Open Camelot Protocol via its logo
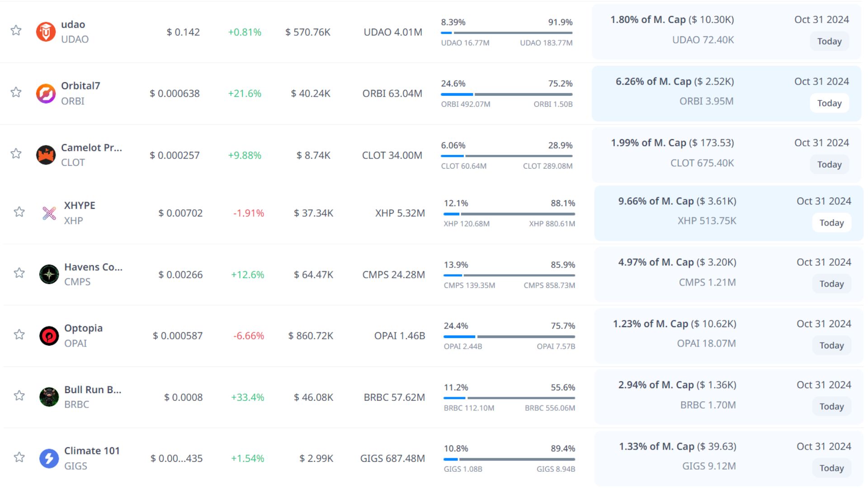 point(46,155)
